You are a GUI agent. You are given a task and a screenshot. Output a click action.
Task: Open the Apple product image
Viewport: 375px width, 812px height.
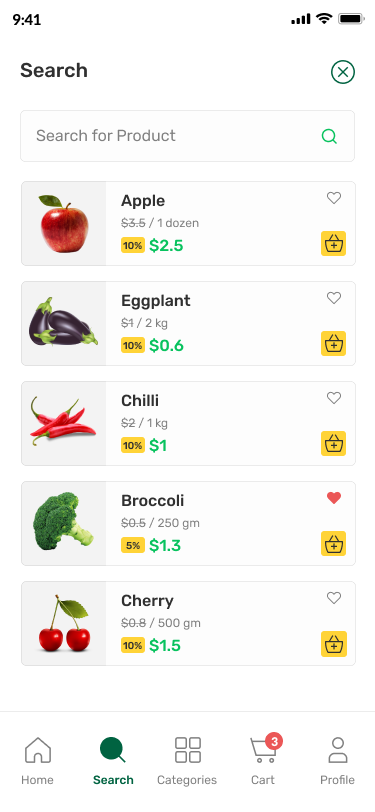64,224
